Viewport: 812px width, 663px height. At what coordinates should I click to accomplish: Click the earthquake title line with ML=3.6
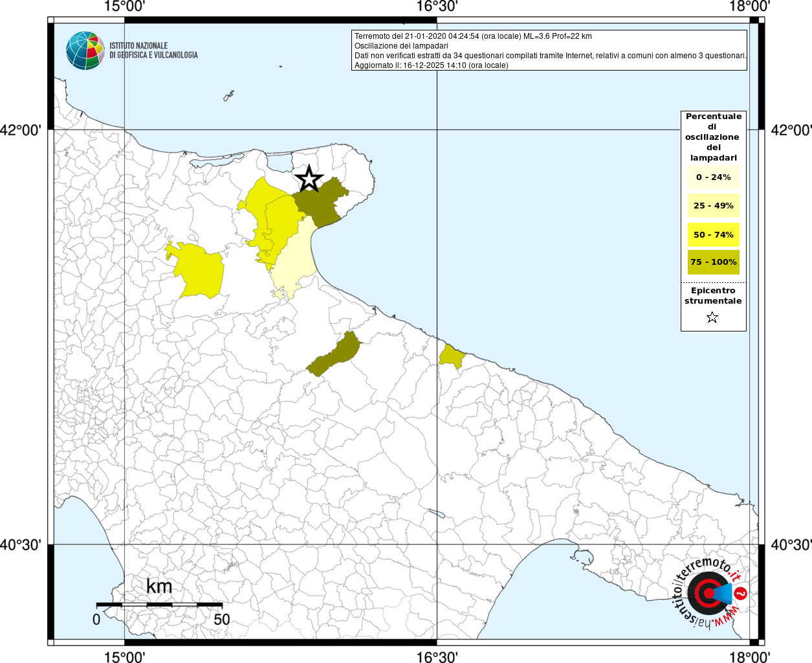[473, 36]
